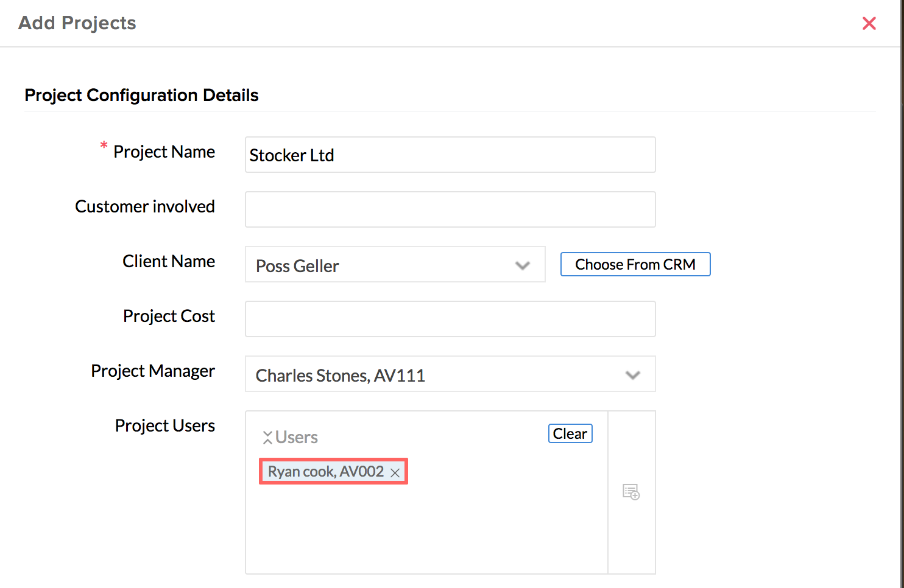Screen dimensions: 904x588
Task: Click the empty area of the Project Users box
Action: 426,530
